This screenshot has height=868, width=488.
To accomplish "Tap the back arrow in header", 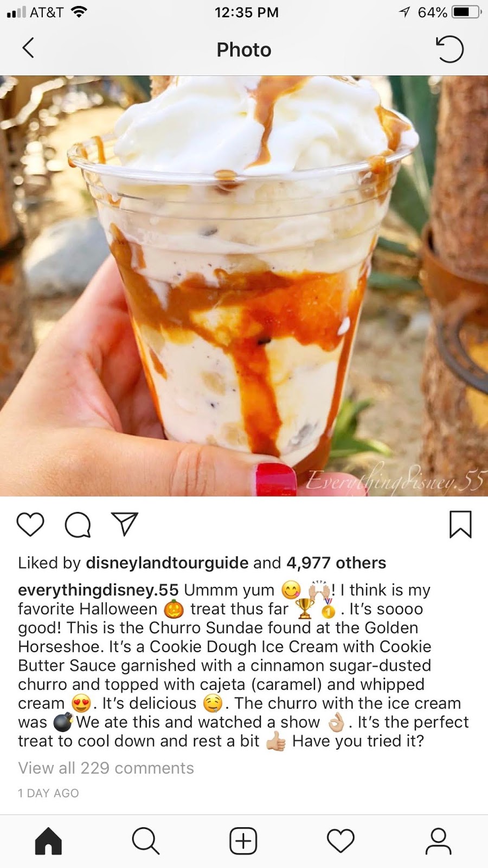I will coord(28,48).
